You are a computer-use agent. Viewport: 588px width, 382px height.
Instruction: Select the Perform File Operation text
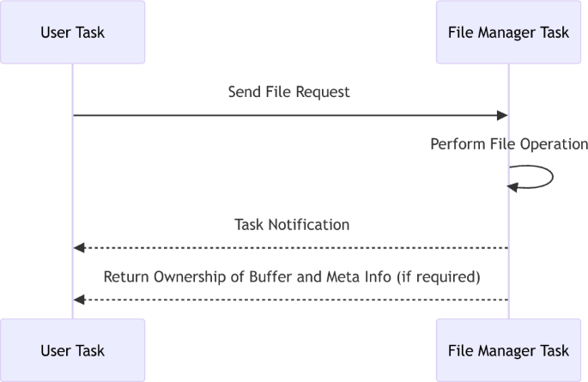point(509,144)
